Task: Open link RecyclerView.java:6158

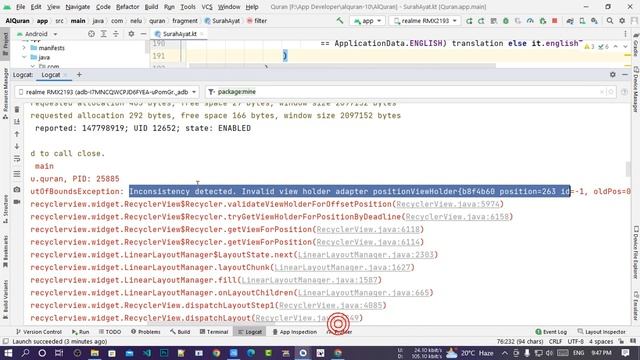Action: pyautogui.click(x=457, y=217)
